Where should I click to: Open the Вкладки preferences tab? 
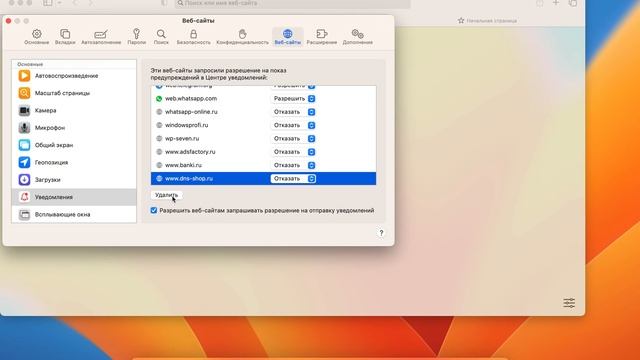[x=65, y=37]
